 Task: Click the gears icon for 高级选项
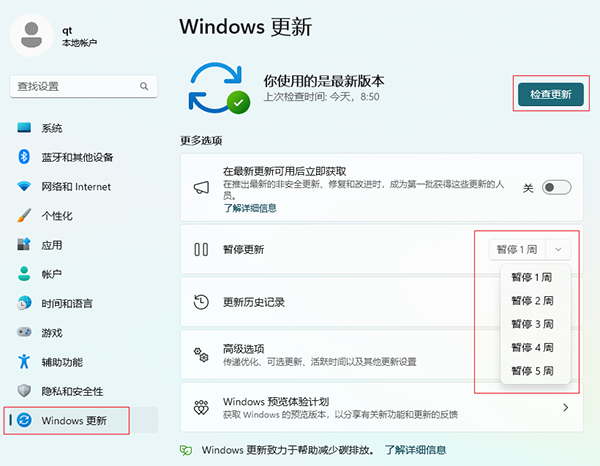(x=201, y=355)
